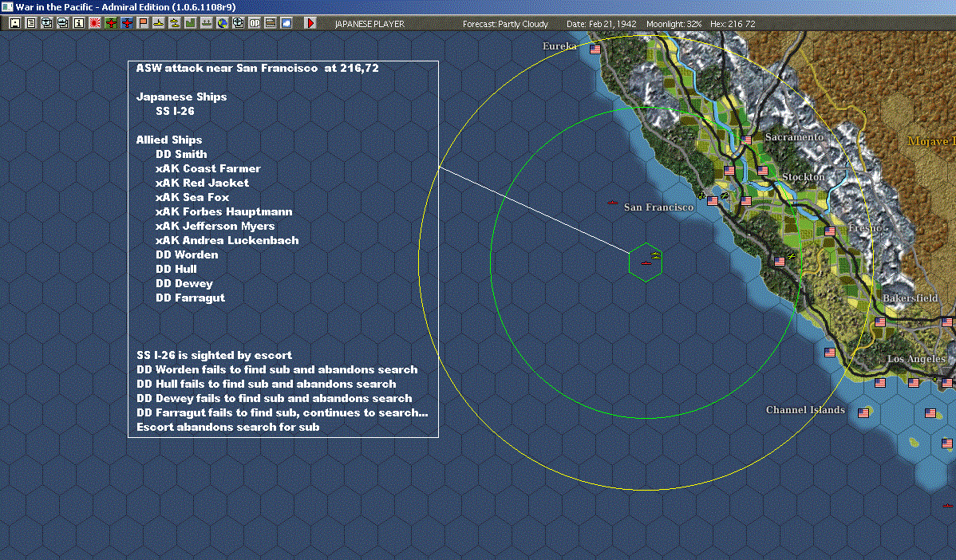Click the Sacramento map label

[x=794, y=137]
